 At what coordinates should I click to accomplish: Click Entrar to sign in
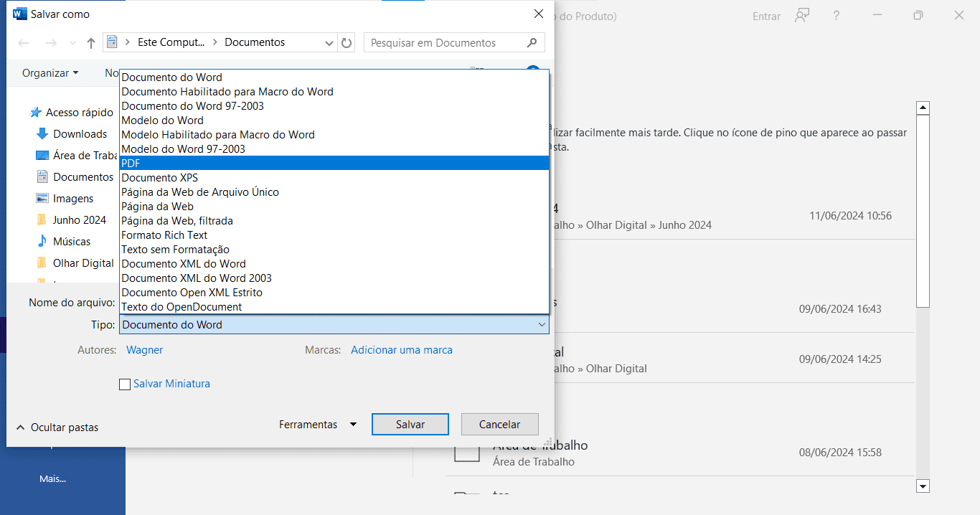click(766, 16)
